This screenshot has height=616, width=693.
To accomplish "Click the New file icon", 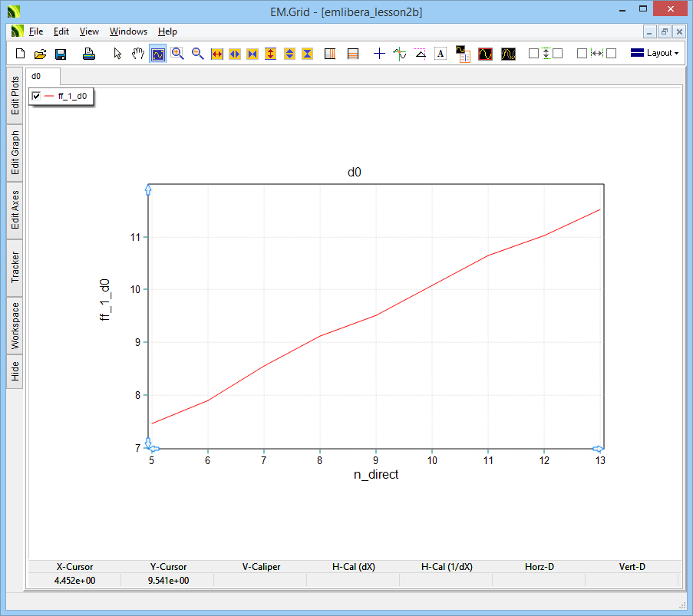I will tap(21, 54).
